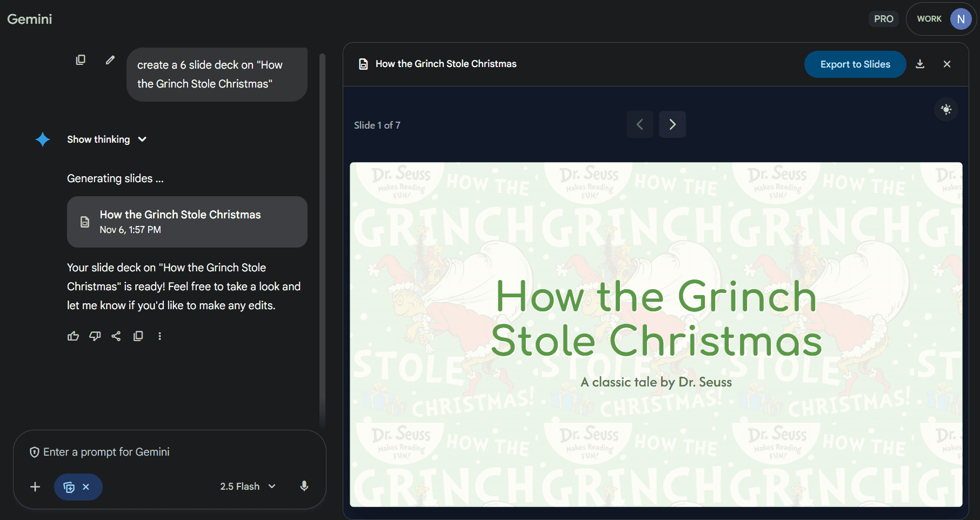
Task: Expand the Show thinking section
Action: [x=106, y=139]
